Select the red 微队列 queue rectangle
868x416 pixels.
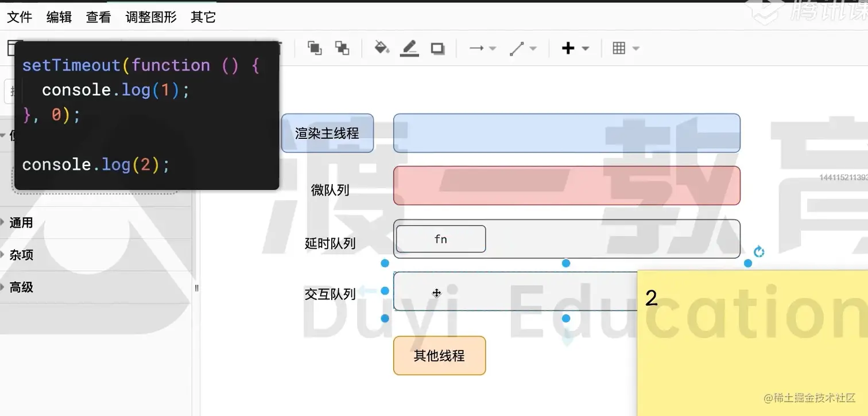567,185
